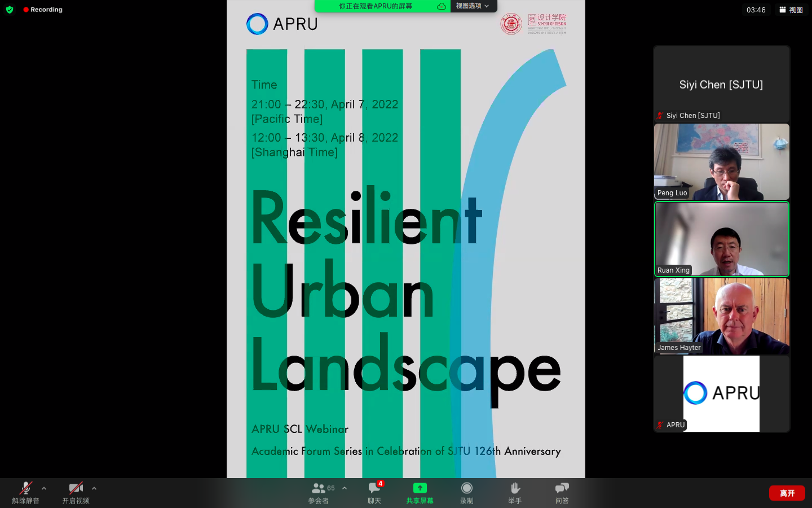
Task: Select the APRU participant tile
Action: (721, 393)
